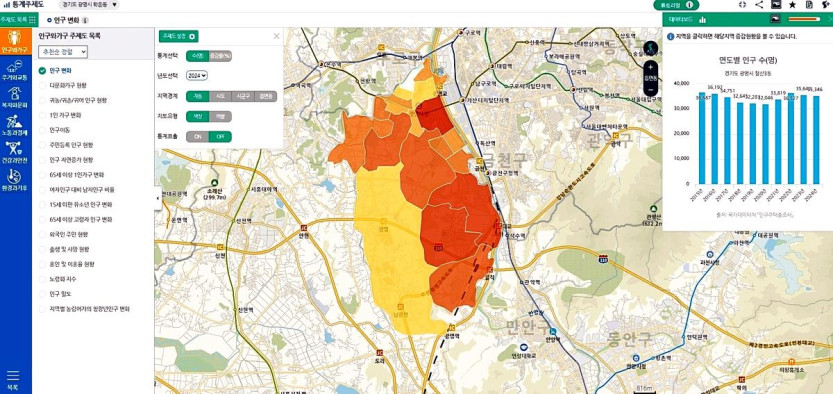Open the 복지와문화 category icon
Screen dimensions: 833x394
coord(15,97)
